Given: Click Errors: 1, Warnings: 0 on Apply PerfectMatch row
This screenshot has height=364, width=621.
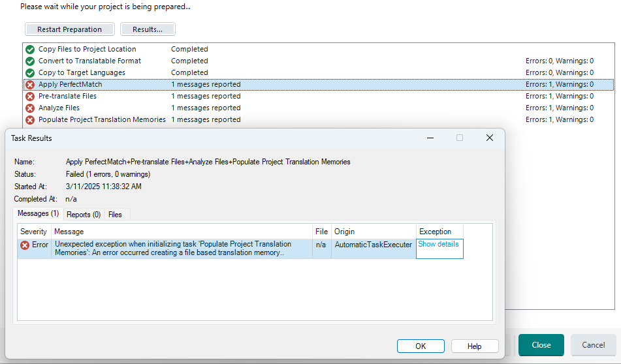Looking at the screenshot, I should click(560, 84).
